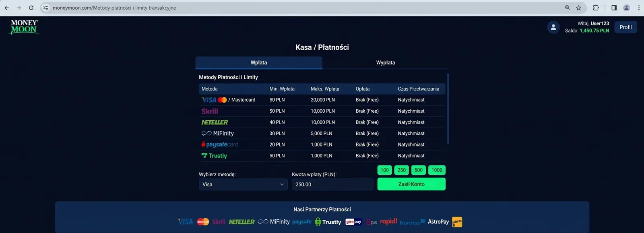Open the Chrome profile icon
Image resolution: width=644 pixels, height=233 pixels.
626,8
